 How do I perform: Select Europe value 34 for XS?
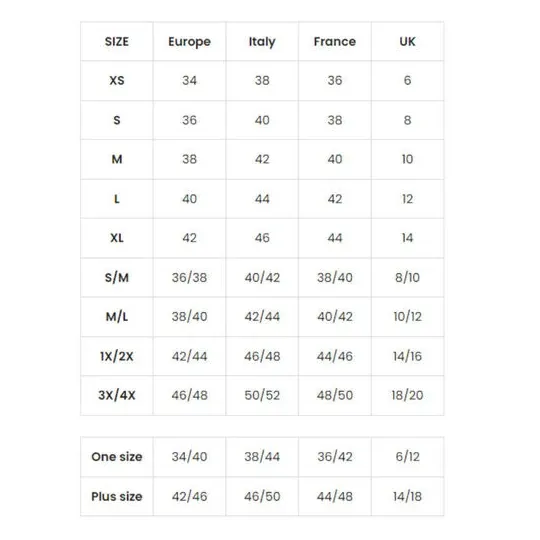pyautogui.click(x=189, y=81)
